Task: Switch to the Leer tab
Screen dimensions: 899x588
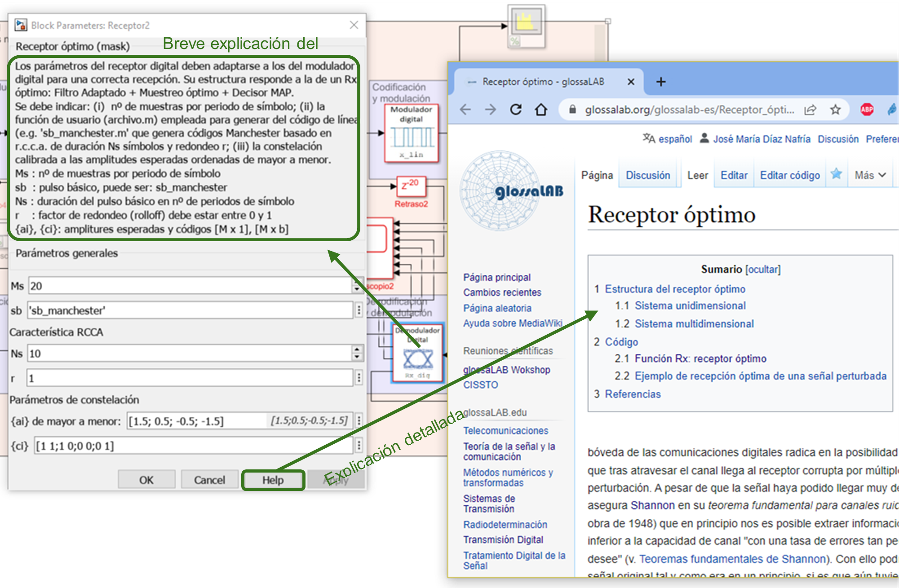Action: click(697, 175)
